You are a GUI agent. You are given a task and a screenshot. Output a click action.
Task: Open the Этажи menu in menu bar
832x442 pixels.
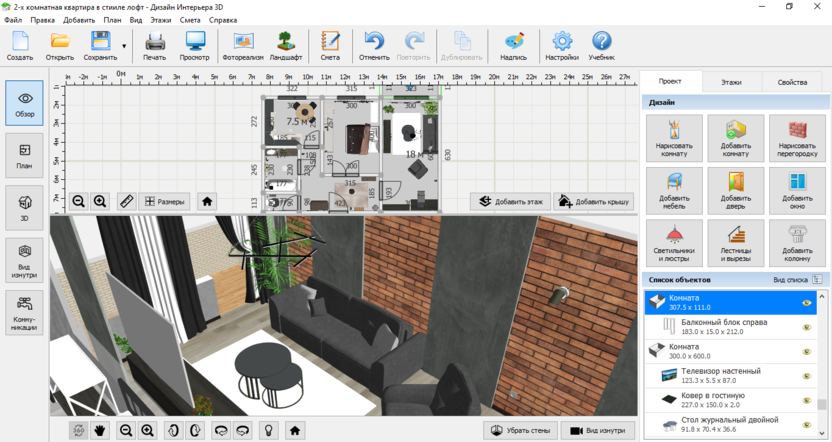tap(160, 20)
